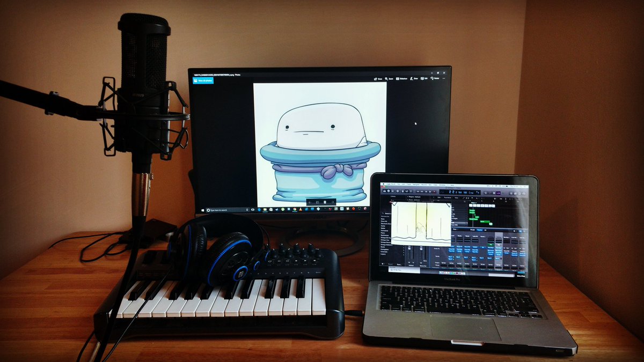This screenshot has width=644, height=362.
Task: Open Browsers icon at Logic toolbar's right end
Action: pos(524,193)
